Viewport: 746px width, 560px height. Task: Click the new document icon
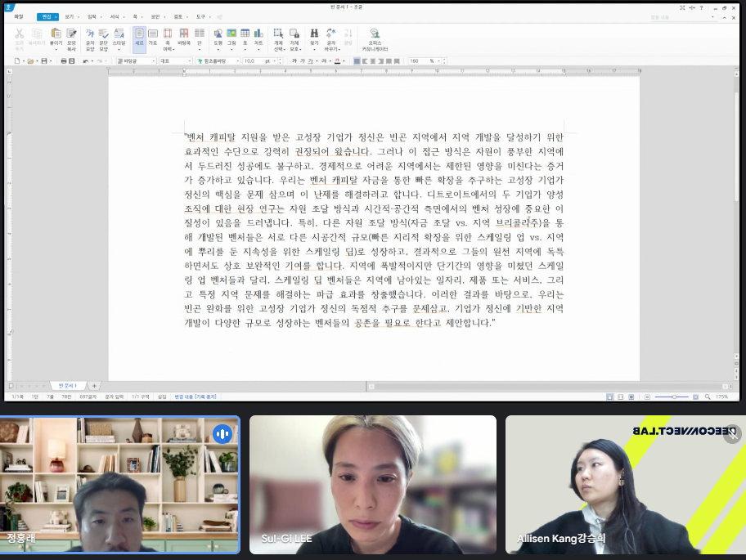(17, 60)
